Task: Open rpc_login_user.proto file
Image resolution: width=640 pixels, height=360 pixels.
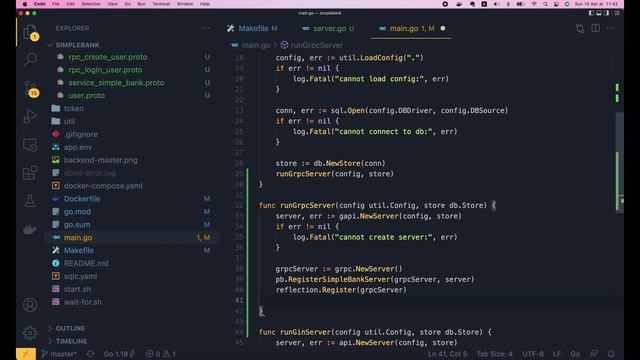Action: pos(105,70)
